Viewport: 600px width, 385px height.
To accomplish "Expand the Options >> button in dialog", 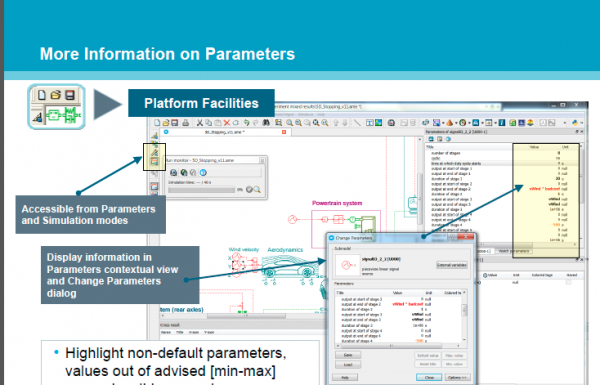I will [457, 378].
